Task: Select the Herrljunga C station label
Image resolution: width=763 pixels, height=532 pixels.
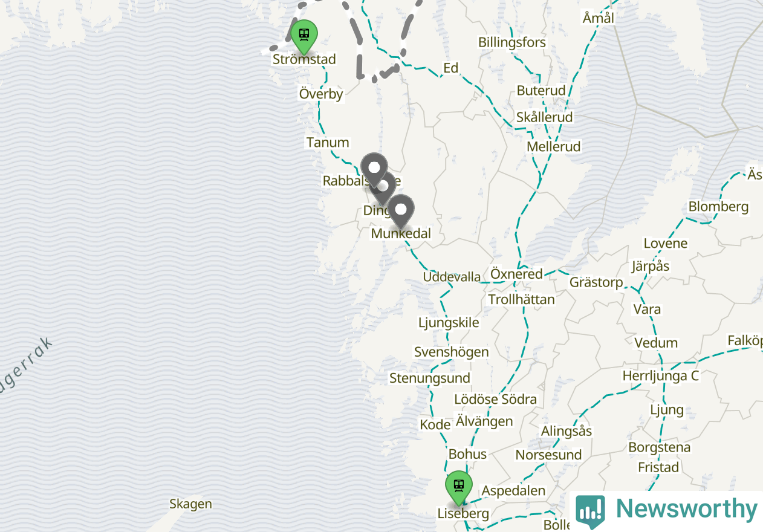Action: [x=661, y=376]
